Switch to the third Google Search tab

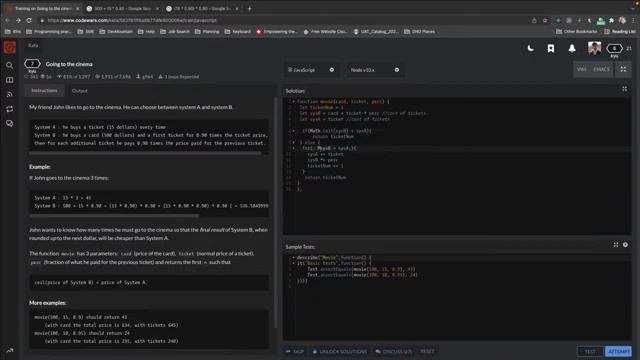202,8
